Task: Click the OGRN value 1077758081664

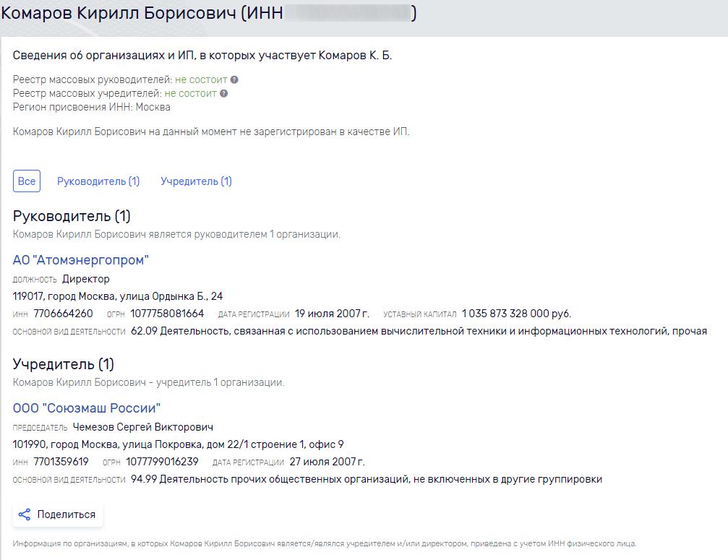Action: [x=167, y=314]
